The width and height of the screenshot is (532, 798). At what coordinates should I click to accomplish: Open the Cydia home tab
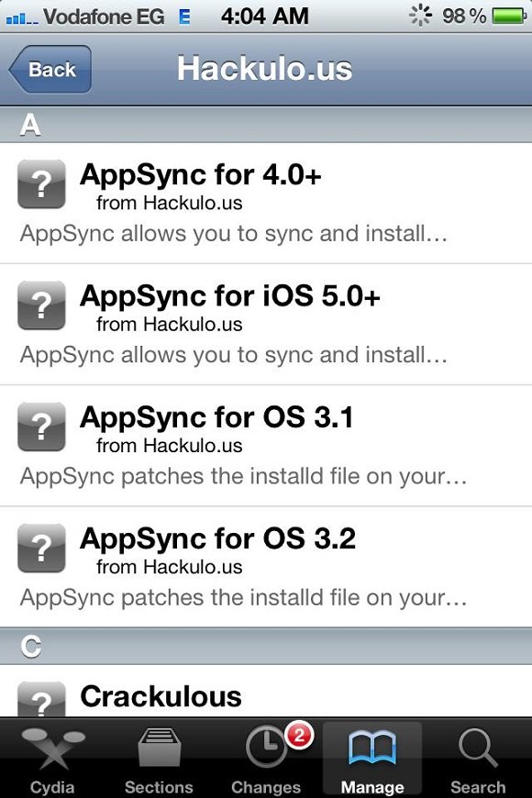coord(53,759)
